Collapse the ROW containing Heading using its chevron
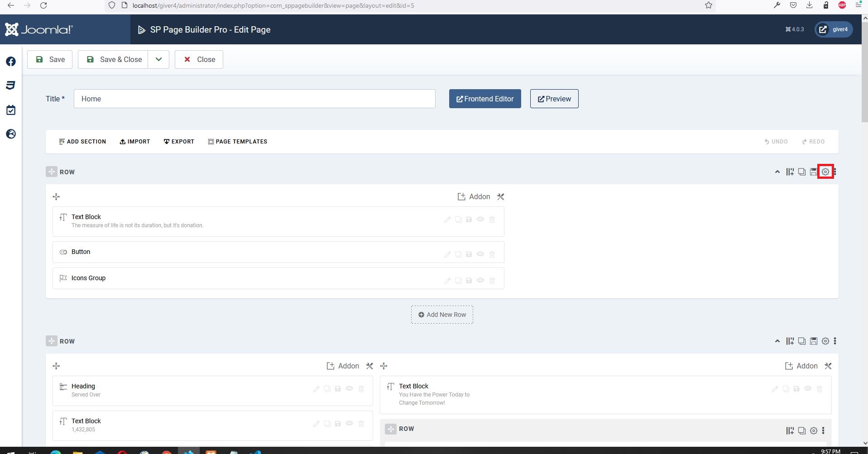Screen dimensions: 868x454 777,341
